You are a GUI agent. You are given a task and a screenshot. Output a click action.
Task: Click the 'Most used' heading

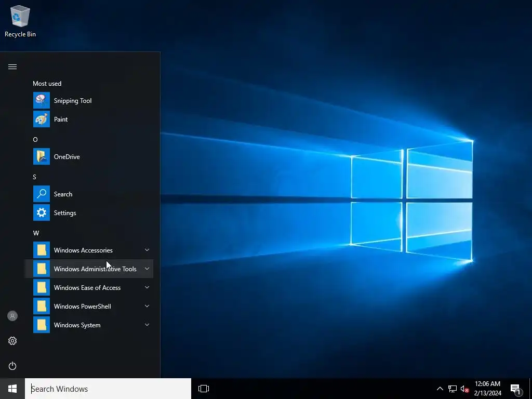pos(47,84)
